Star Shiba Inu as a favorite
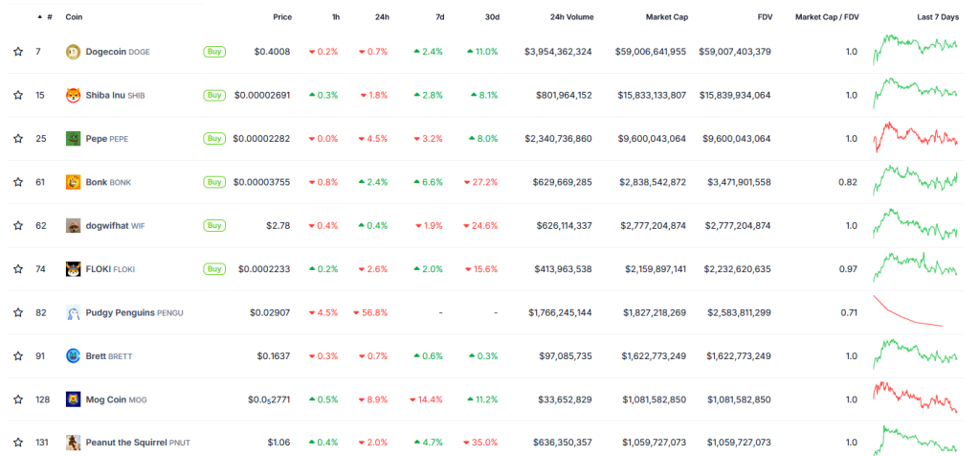Image resolution: width=980 pixels, height=456 pixels. 18,95
